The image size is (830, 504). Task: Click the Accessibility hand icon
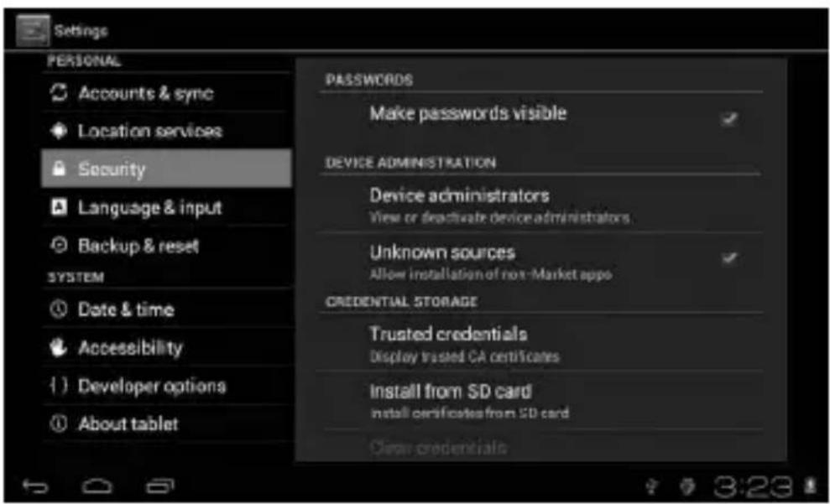pos(59,347)
